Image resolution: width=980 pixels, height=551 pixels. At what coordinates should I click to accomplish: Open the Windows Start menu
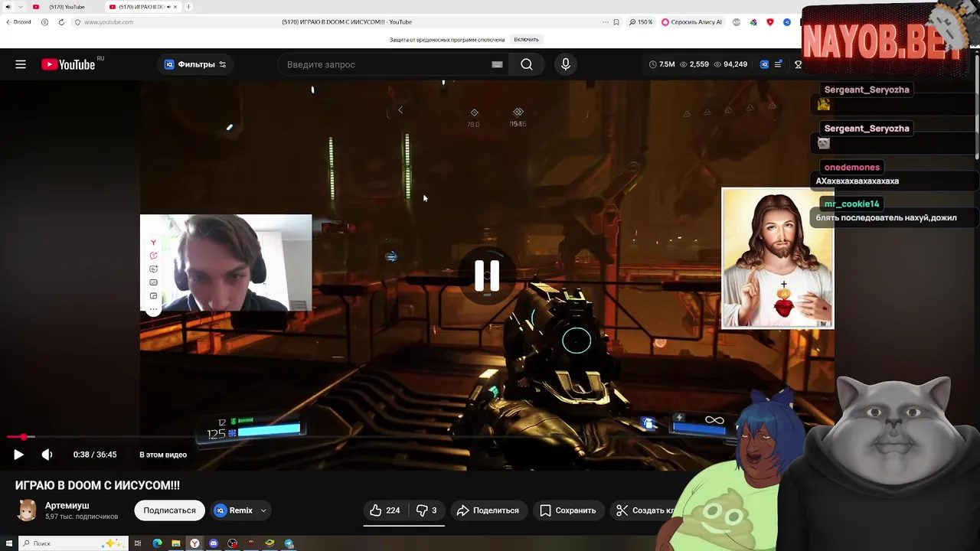[8, 543]
